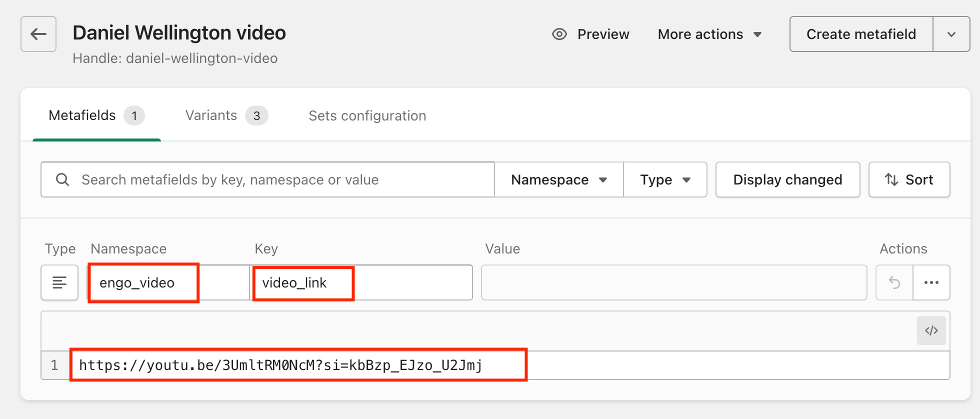This screenshot has height=419, width=980.
Task: Click the Variants count badge 3
Action: click(256, 116)
